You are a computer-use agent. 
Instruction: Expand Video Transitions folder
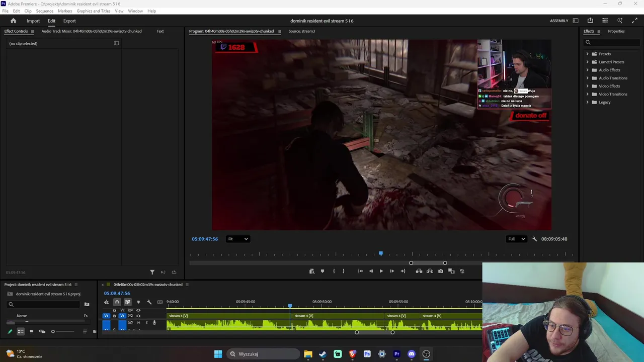pos(587,94)
